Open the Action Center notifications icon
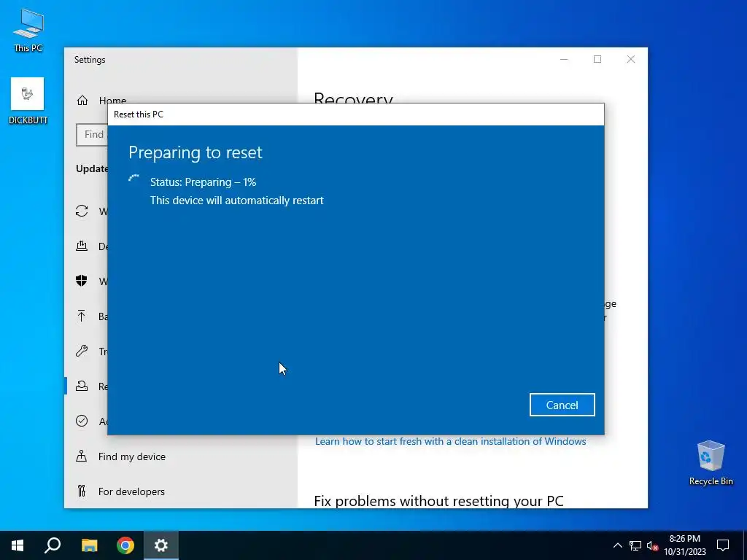Viewport: 747px width, 560px height. (x=723, y=545)
